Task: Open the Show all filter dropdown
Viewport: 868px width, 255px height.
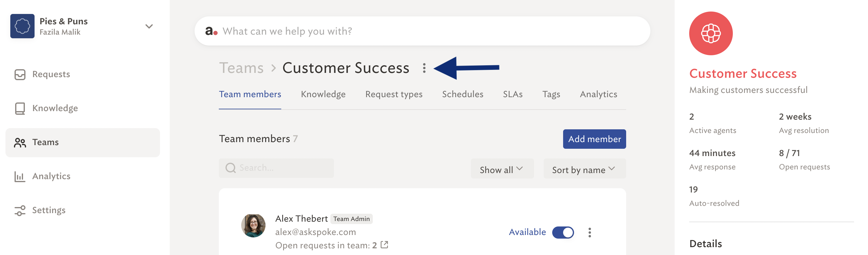Action: tap(502, 169)
